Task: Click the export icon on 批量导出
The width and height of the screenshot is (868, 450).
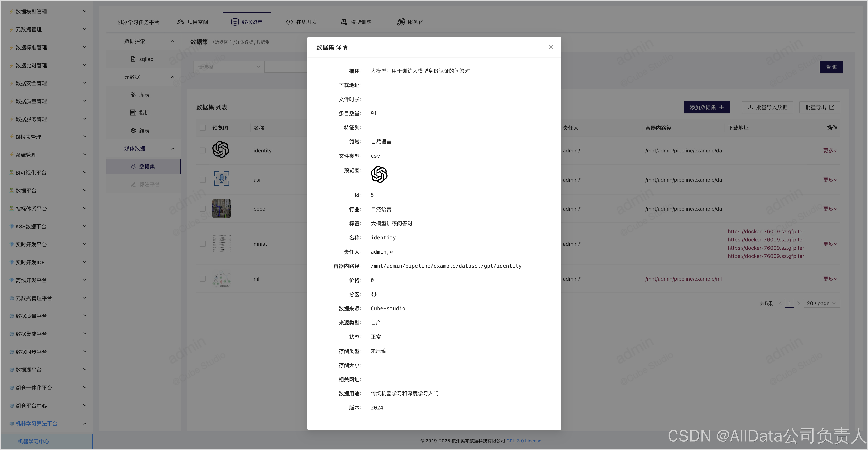Action: coord(832,107)
